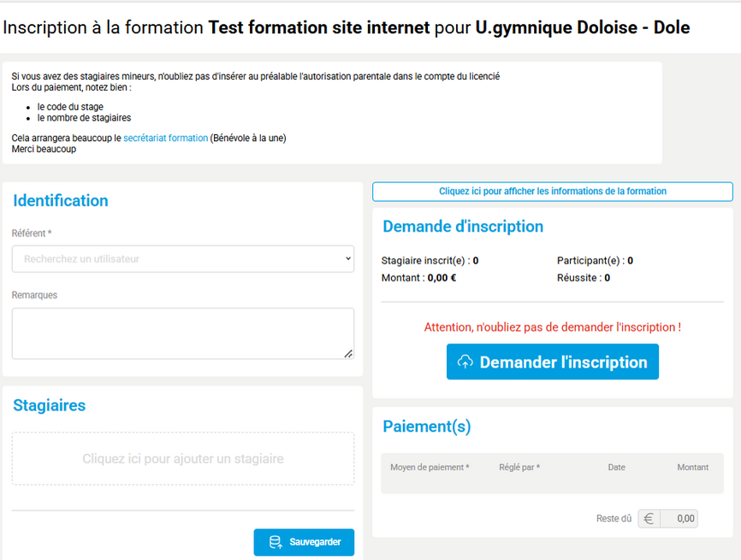Click the area to add a stagiaire
741x560 pixels.
pos(182,458)
